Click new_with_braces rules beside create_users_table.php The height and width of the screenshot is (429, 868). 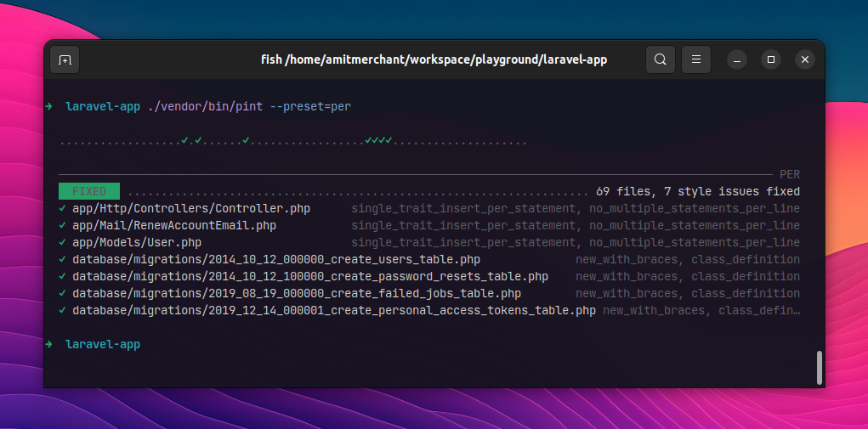688,259
